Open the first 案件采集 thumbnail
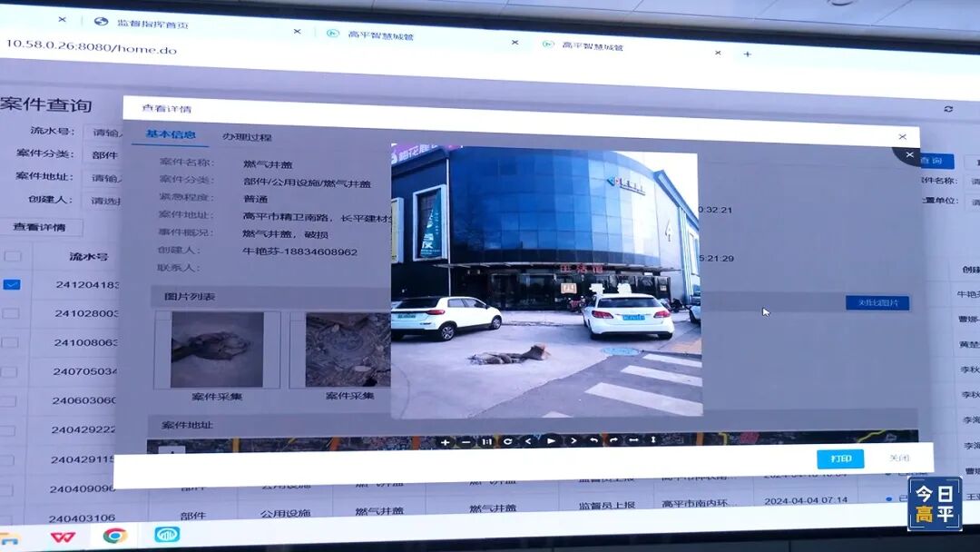 tap(217, 350)
